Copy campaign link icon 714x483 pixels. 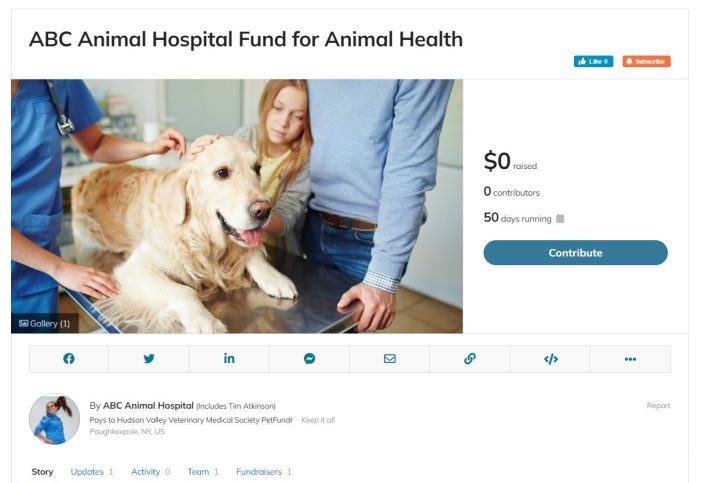pos(470,359)
